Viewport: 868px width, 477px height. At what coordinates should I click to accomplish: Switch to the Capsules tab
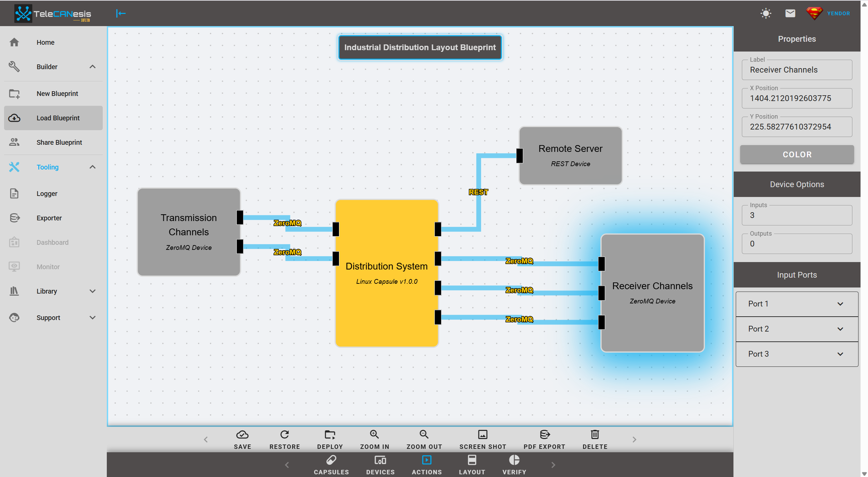[x=331, y=465]
